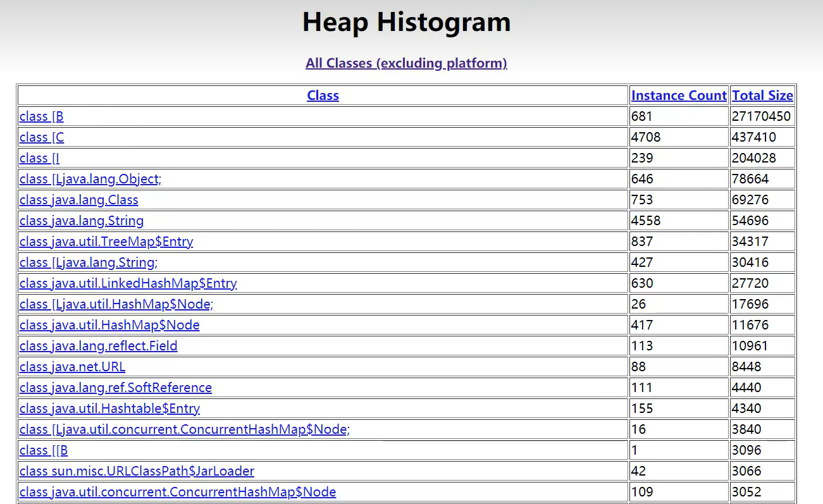Image resolution: width=823 pixels, height=504 pixels.
Task: Select total size value 27720
Action: (x=750, y=283)
